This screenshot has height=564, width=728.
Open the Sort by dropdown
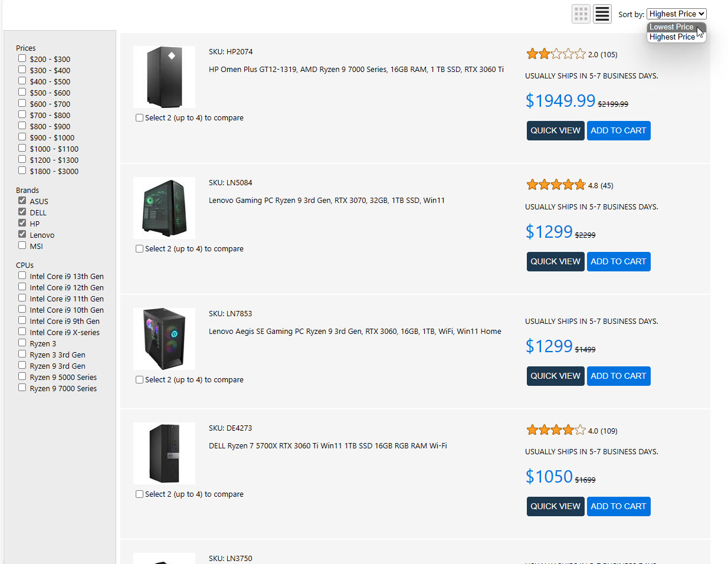[x=676, y=14]
